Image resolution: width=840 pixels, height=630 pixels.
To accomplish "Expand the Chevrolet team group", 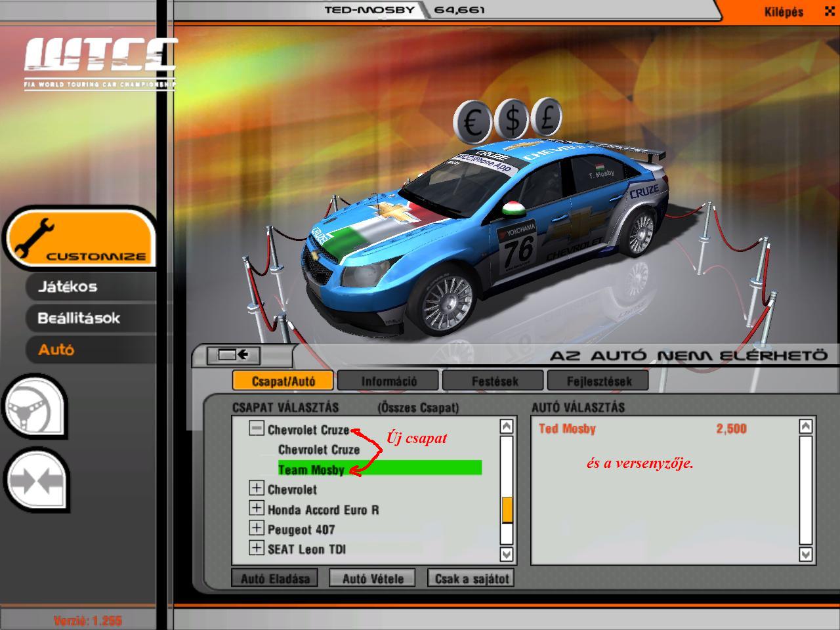I will (257, 488).
